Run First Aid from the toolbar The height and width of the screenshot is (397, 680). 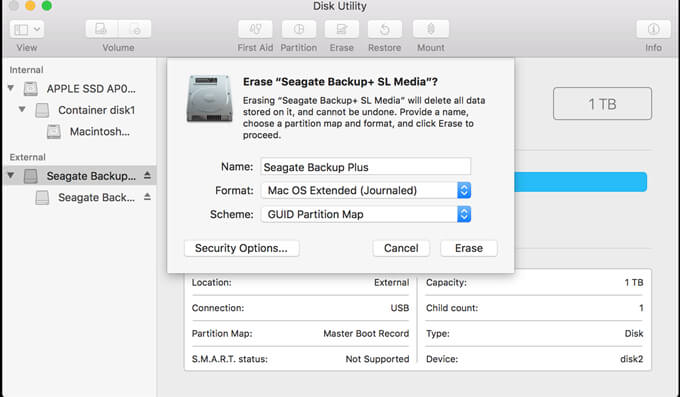255,29
